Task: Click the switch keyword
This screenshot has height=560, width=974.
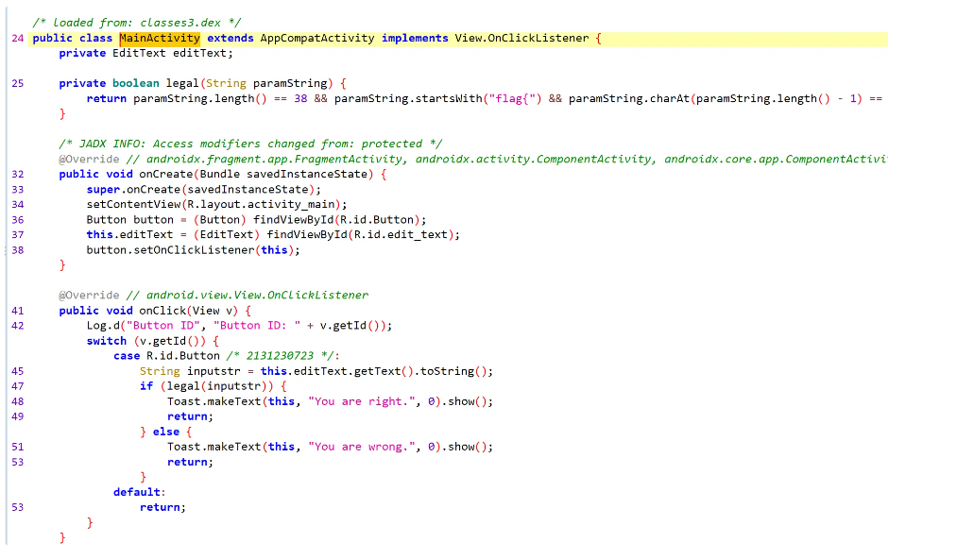Action: tap(106, 341)
